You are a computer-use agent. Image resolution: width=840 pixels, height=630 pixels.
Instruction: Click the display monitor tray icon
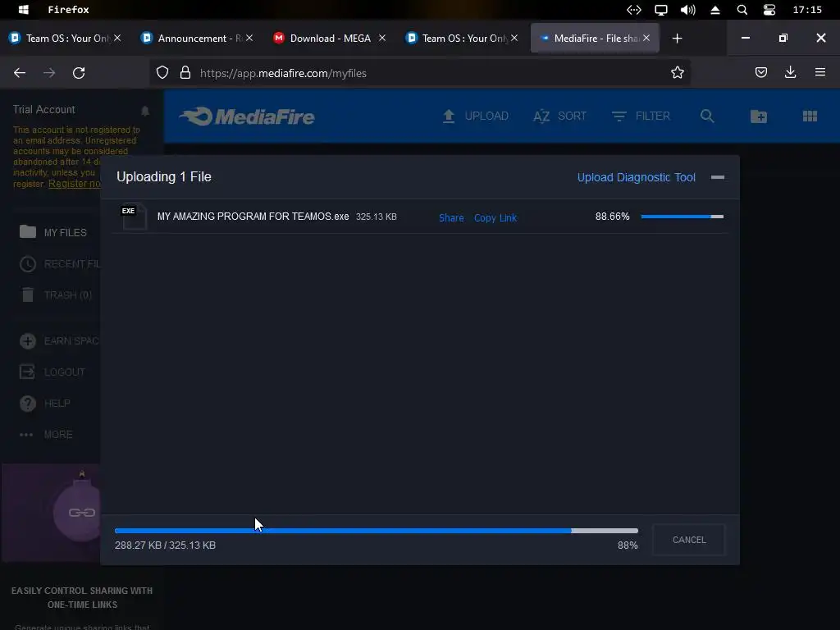tap(661, 10)
